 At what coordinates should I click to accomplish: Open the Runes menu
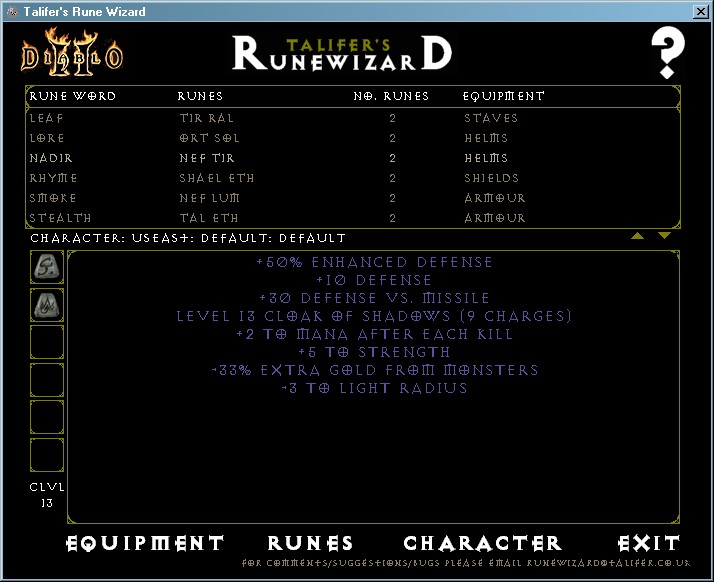311,543
